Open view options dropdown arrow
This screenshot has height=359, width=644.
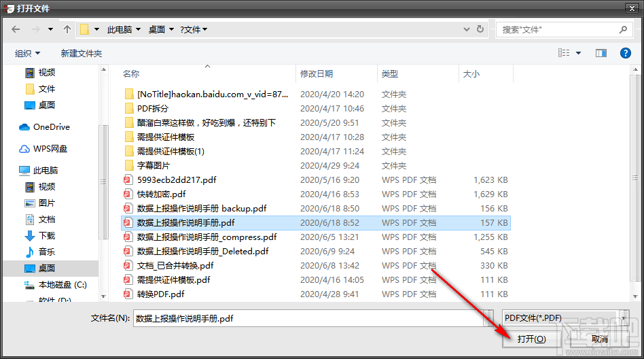578,52
